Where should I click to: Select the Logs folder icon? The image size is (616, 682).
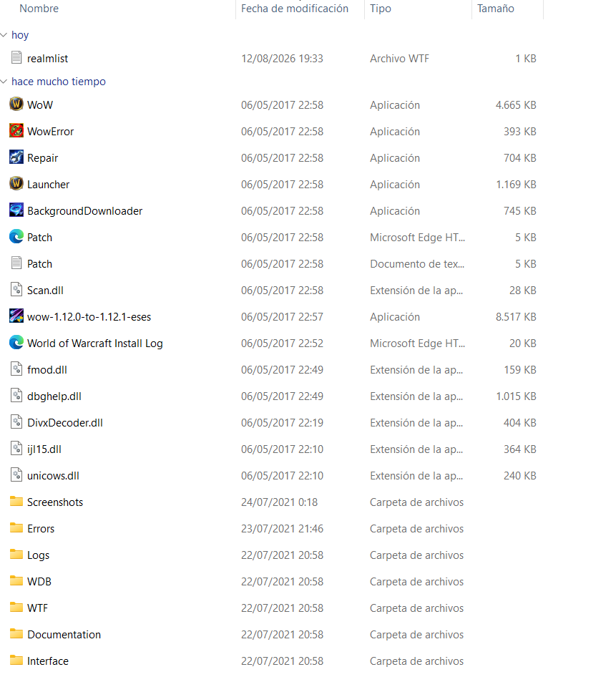coord(16,555)
